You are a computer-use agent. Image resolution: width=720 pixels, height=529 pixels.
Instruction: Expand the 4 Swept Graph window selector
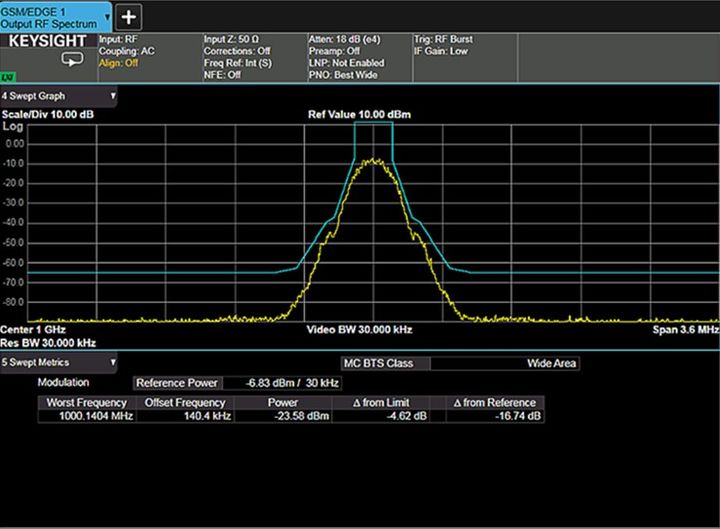click(x=113, y=97)
